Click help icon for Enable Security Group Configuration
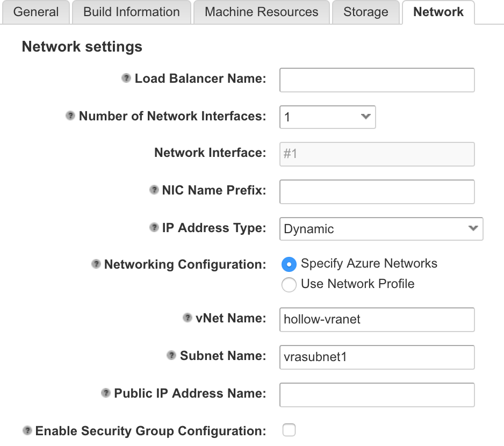Viewport: 504px width, 446px height. coord(27,431)
